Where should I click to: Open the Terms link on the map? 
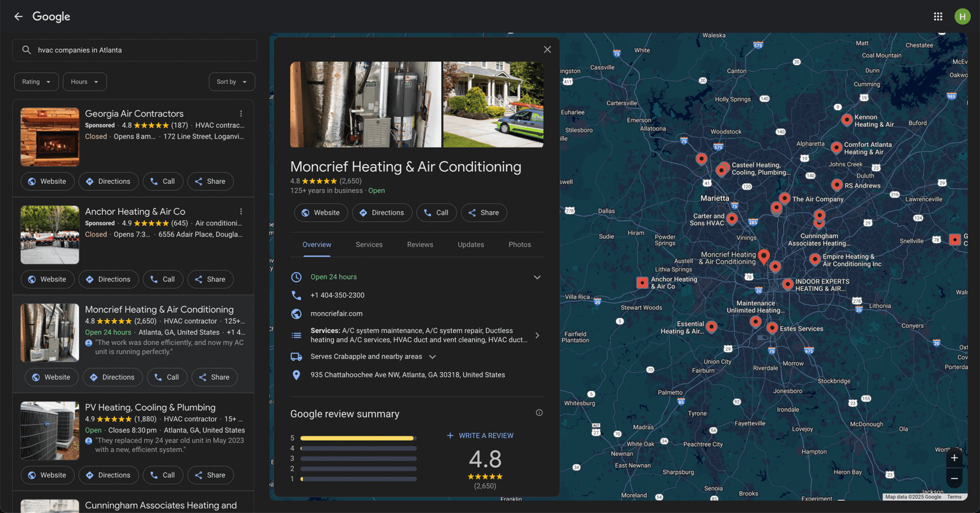tap(954, 497)
